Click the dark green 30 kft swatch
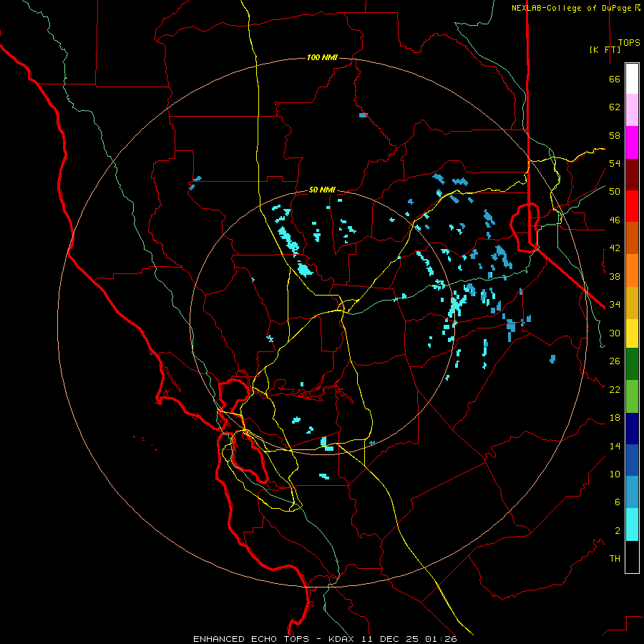The height and width of the screenshot is (644, 644). pyautogui.click(x=632, y=364)
